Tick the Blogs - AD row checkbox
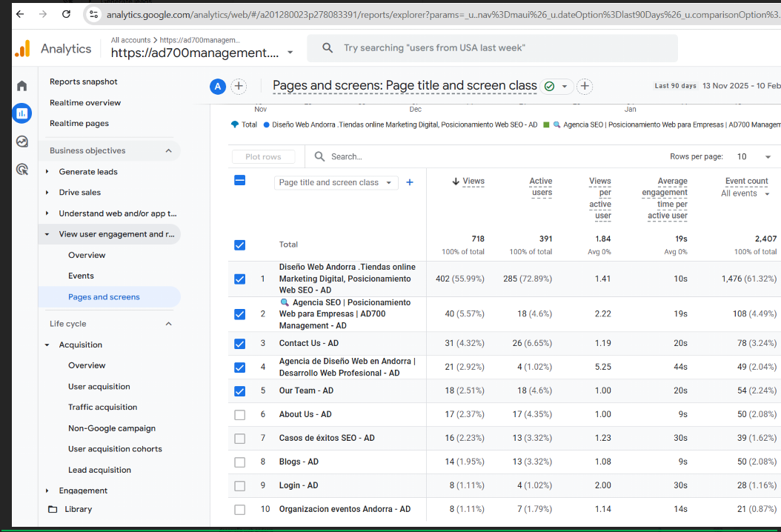 coord(239,462)
